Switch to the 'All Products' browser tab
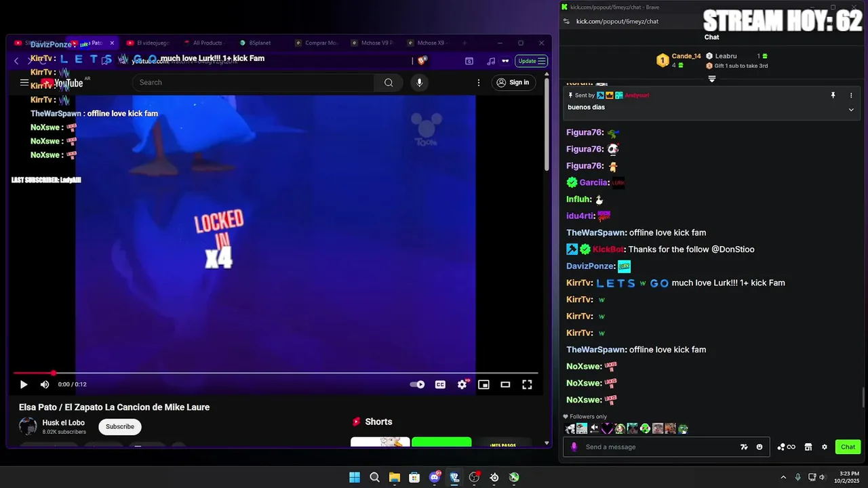Image resolution: width=868 pixels, height=488 pixels. point(206,43)
